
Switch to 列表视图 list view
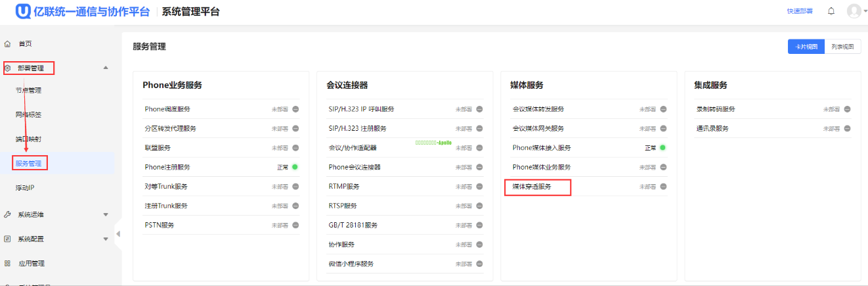tap(842, 47)
